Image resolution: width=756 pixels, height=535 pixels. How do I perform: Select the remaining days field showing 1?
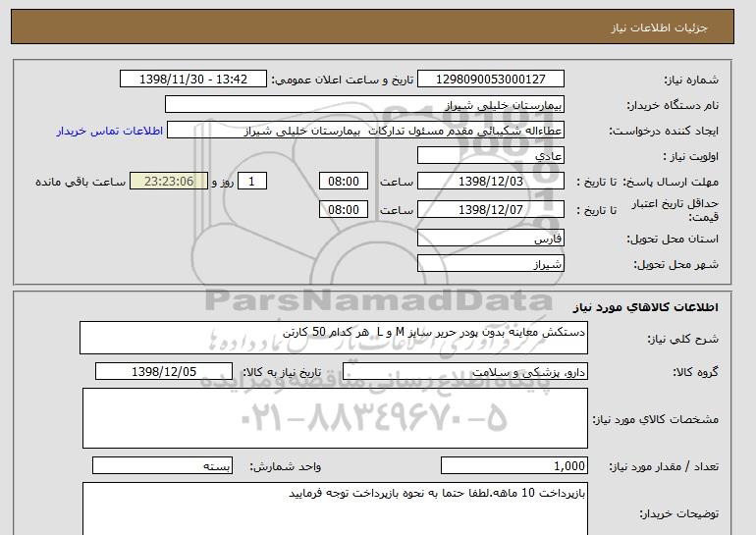[251, 182]
